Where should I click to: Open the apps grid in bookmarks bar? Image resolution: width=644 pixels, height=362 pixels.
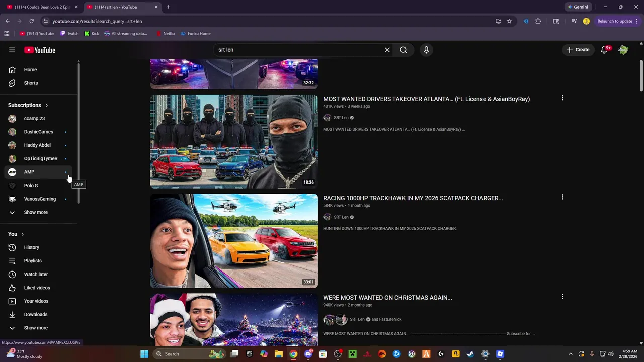point(7,34)
